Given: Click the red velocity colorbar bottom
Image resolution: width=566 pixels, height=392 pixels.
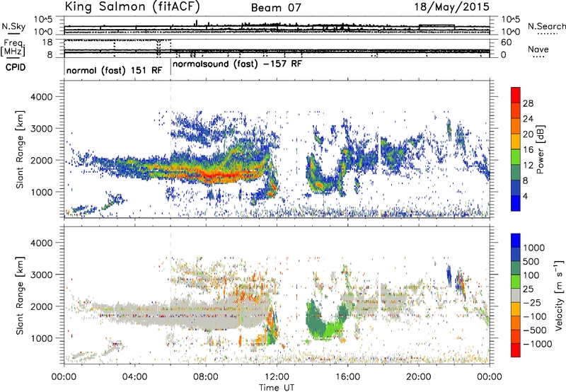Looking at the screenshot, I should [516, 350].
